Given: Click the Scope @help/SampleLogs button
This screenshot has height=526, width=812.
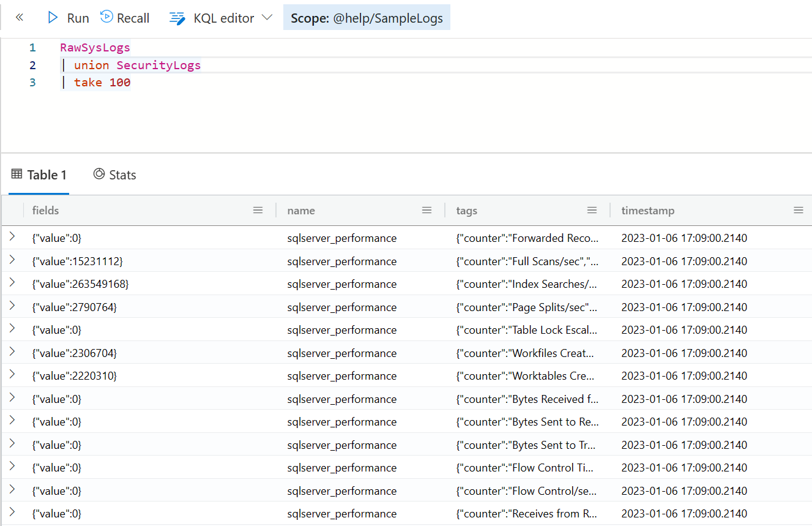Looking at the screenshot, I should click(x=367, y=18).
